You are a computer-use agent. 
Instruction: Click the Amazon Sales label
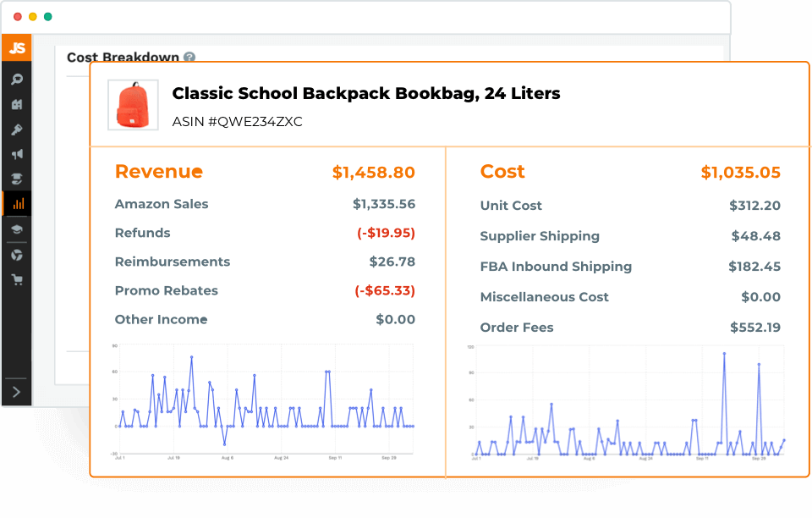tap(162, 204)
